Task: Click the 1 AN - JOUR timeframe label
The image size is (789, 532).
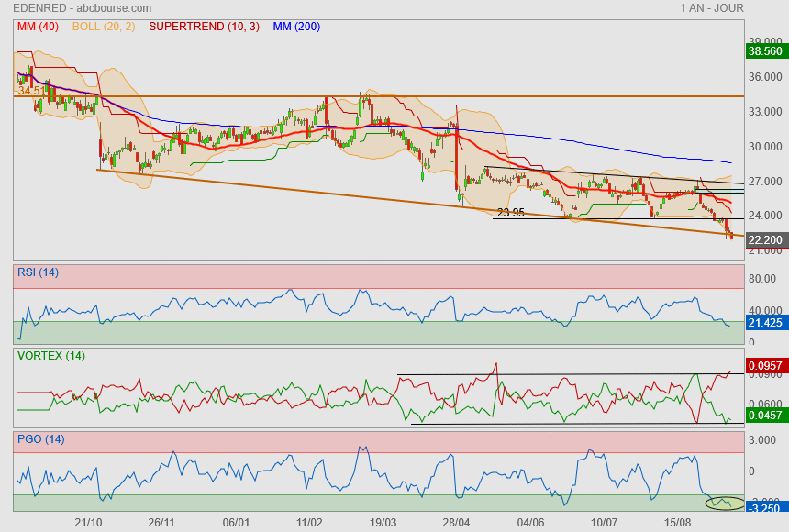Action: click(711, 8)
